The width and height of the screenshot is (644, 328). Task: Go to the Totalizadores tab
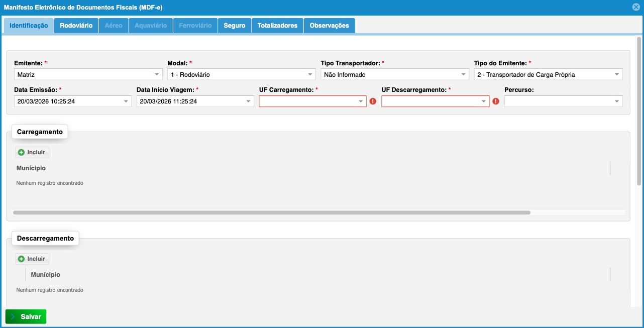(277, 26)
